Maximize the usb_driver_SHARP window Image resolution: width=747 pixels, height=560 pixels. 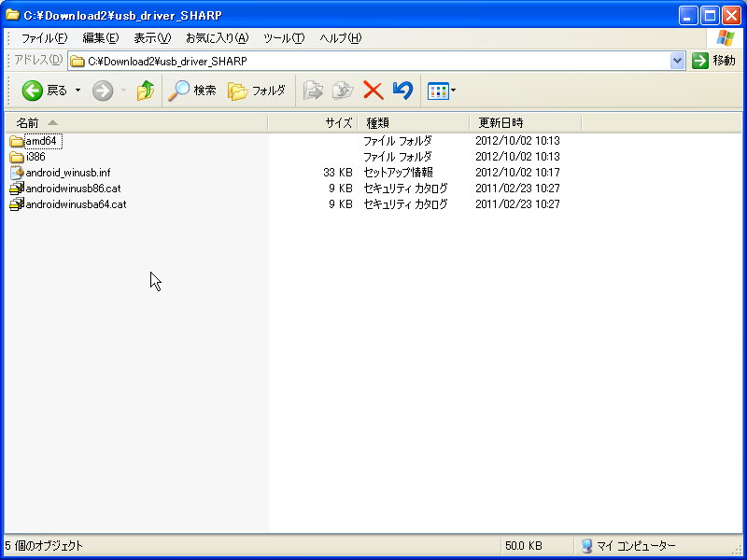[710, 16]
